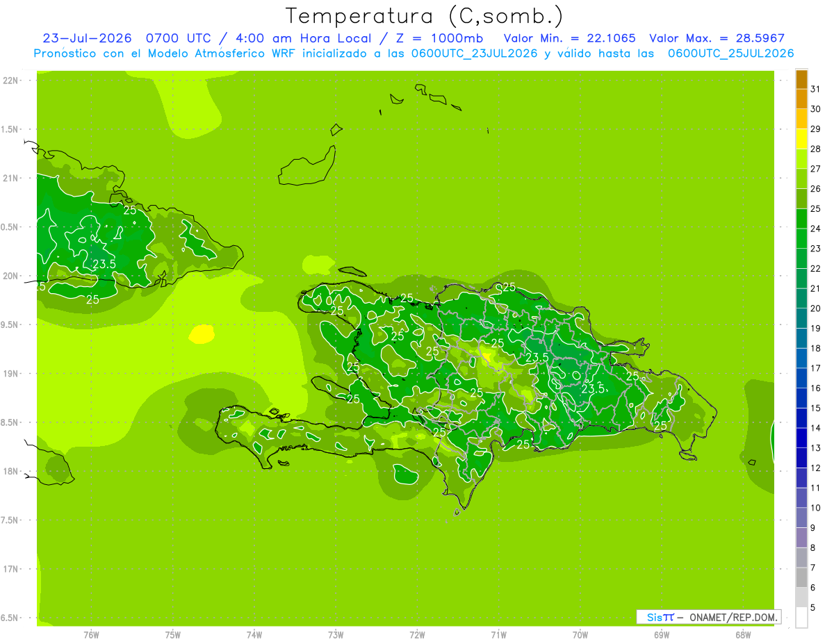Click the colorbar value 27
This screenshot has width=834, height=644.
pyautogui.click(x=816, y=169)
